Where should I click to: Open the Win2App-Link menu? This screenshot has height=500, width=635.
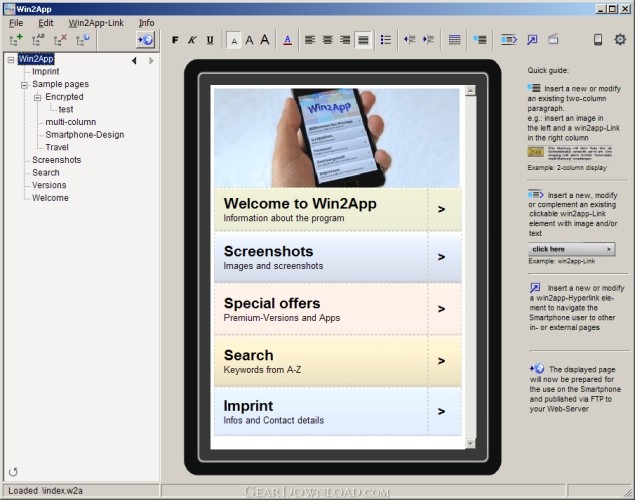pyautogui.click(x=96, y=22)
